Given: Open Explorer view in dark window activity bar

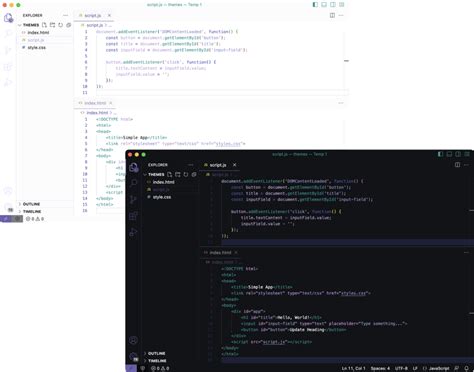Looking at the screenshot, I should pos(134,167).
